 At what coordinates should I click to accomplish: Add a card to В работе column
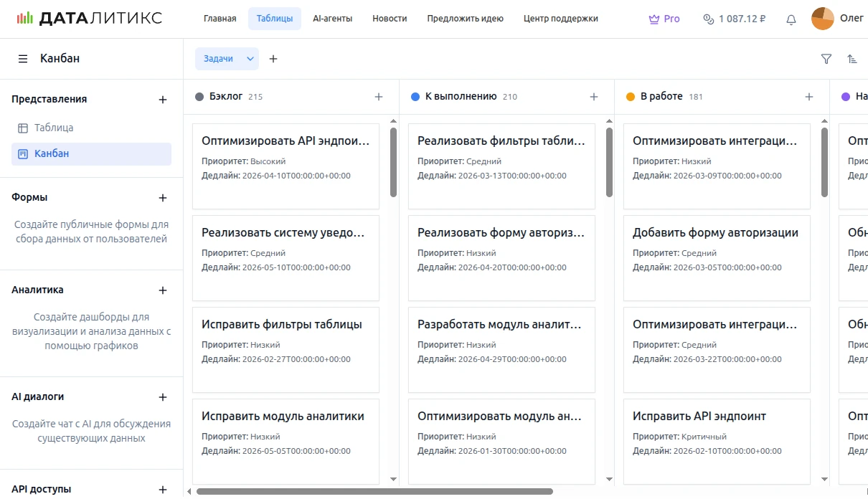pyautogui.click(x=809, y=97)
